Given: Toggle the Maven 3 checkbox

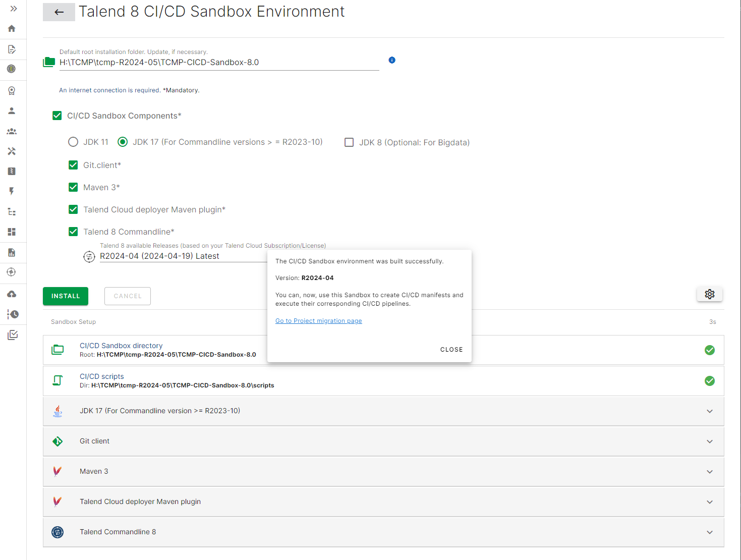Looking at the screenshot, I should click(x=73, y=187).
